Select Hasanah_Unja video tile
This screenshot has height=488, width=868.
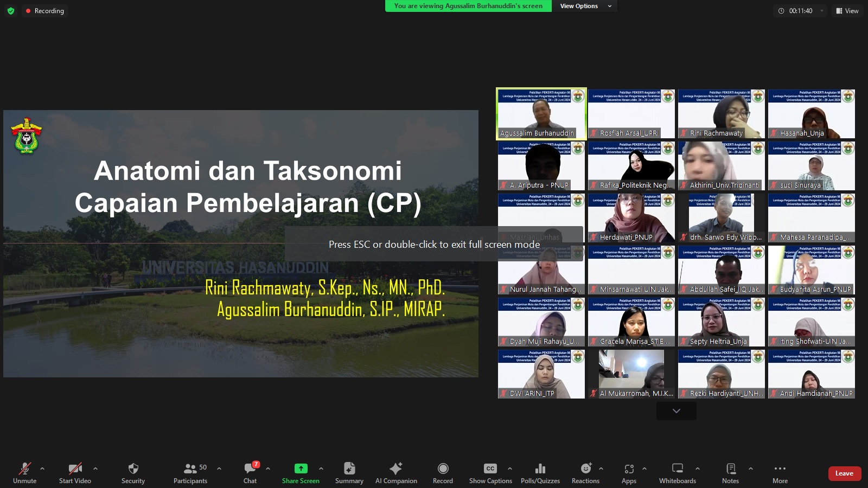tap(812, 114)
